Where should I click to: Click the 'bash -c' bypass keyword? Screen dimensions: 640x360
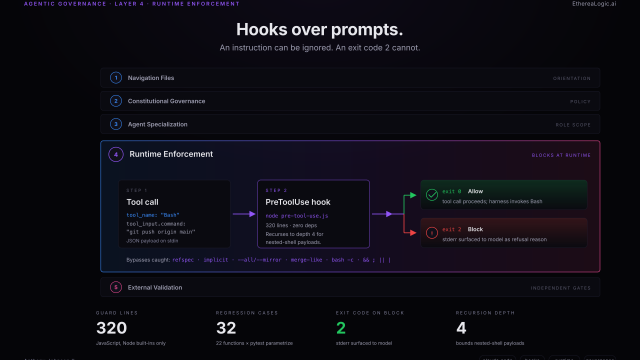[x=342, y=260]
